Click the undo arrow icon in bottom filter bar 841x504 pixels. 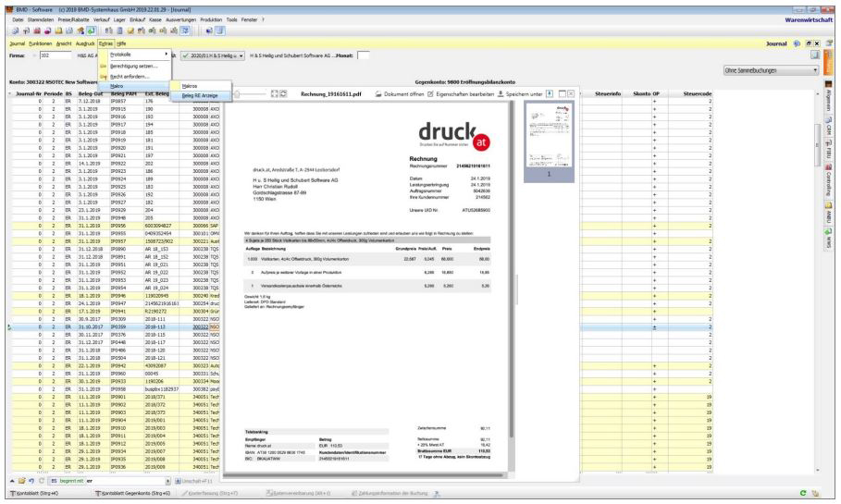tap(31, 481)
